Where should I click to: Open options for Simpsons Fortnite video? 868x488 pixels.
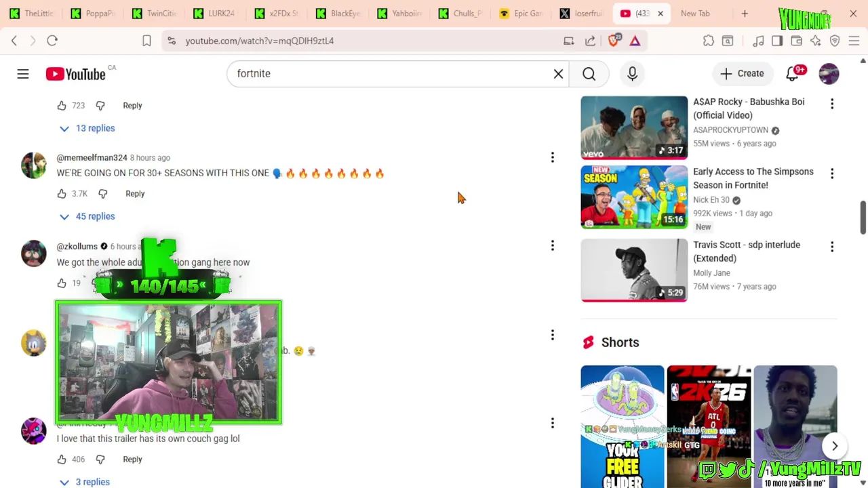click(832, 174)
